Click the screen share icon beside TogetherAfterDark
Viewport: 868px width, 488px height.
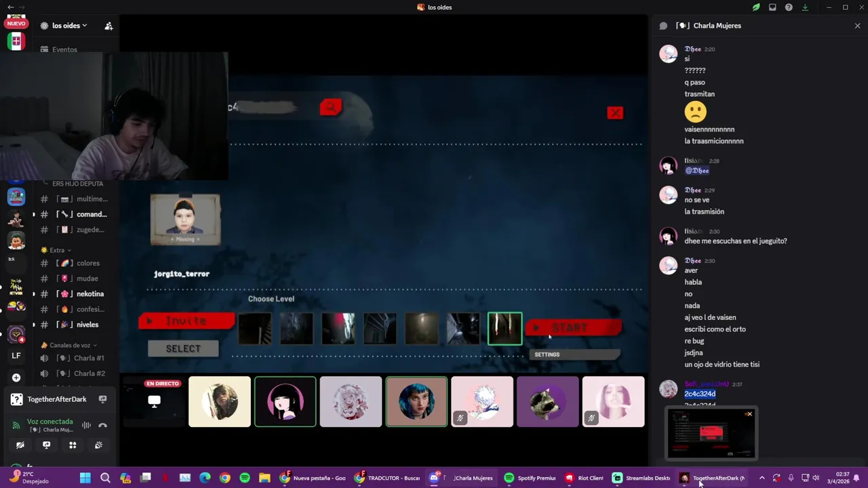click(x=102, y=399)
